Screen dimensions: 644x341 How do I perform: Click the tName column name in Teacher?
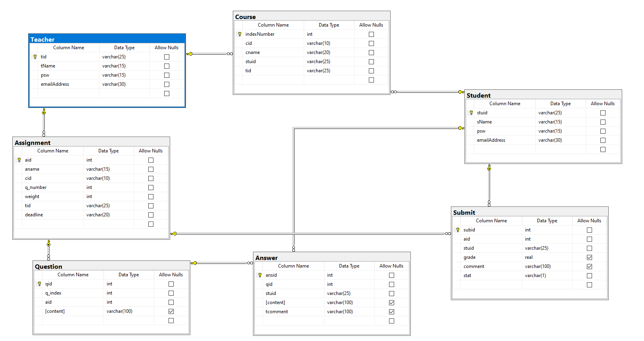pyautogui.click(x=48, y=66)
